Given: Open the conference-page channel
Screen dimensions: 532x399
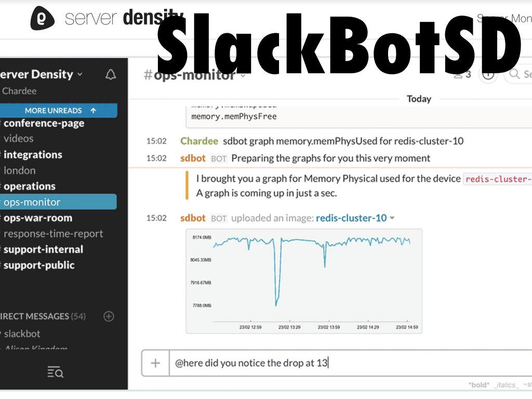Looking at the screenshot, I should (44, 124).
